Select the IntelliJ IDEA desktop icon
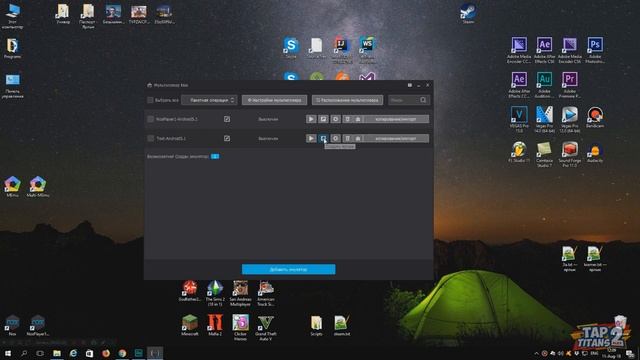 tap(342, 49)
